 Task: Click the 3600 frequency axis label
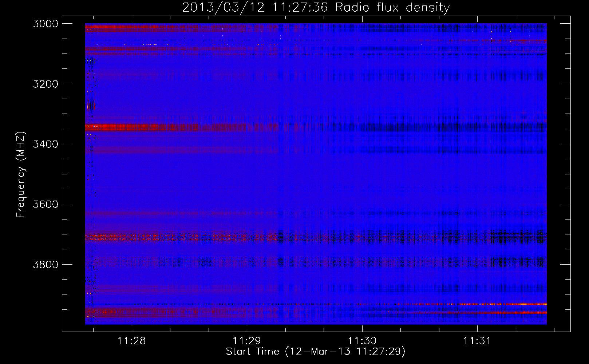[x=46, y=204]
